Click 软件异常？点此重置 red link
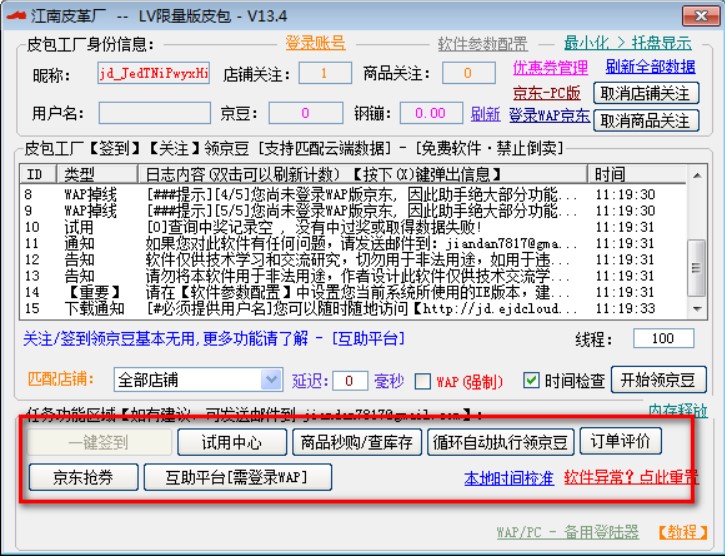Image resolution: width=725 pixels, height=560 pixels. [632, 477]
